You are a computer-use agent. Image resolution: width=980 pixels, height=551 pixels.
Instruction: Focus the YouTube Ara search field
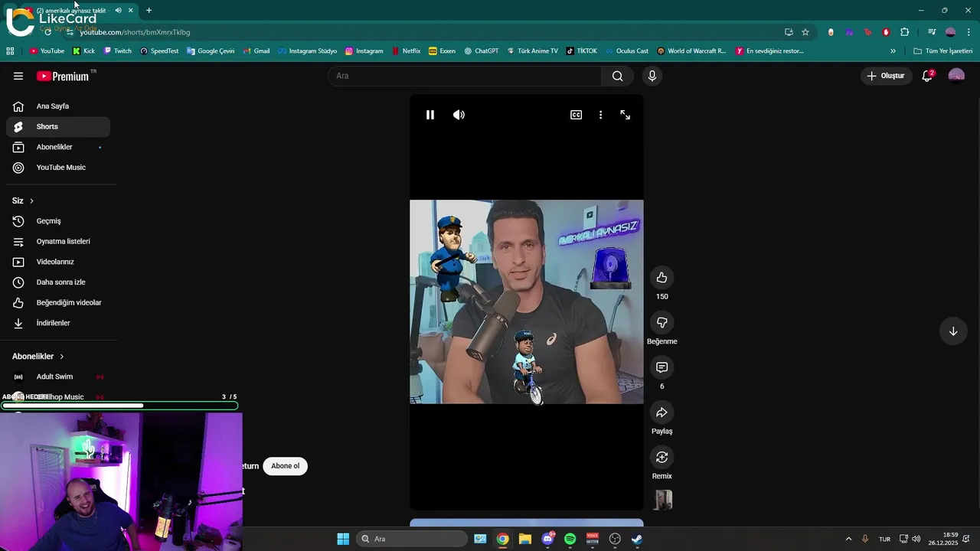pos(465,76)
